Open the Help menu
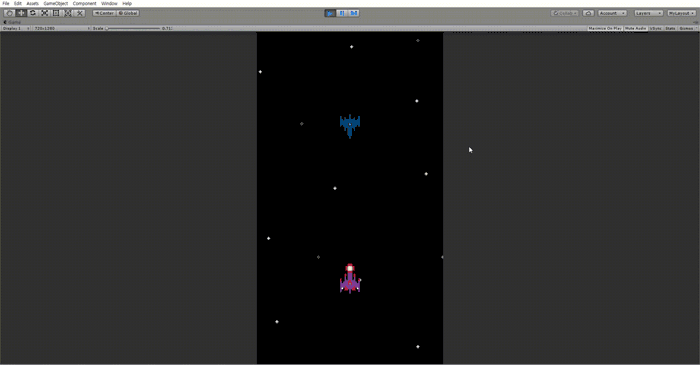 pyautogui.click(x=127, y=3)
